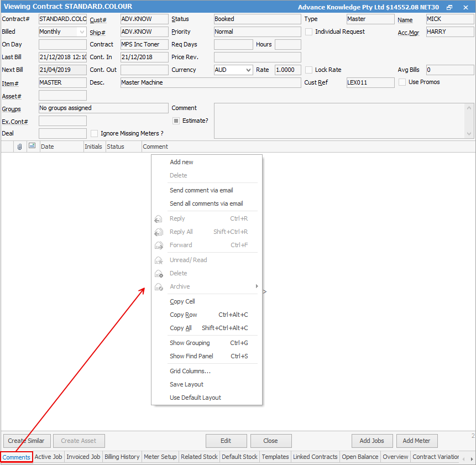Click the Create Similar button
Screen dimensions: 476x465
pyautogui.click(x=26, y=441)
